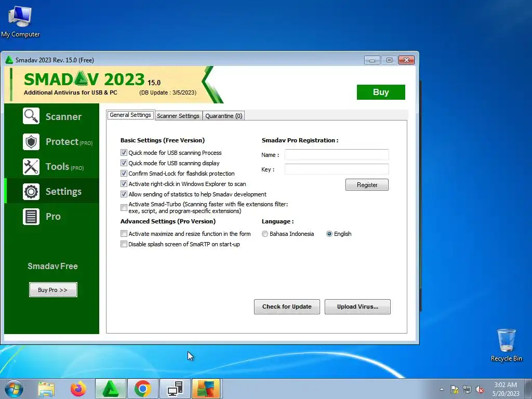Click Check for Update button

[x=287, y=307]
